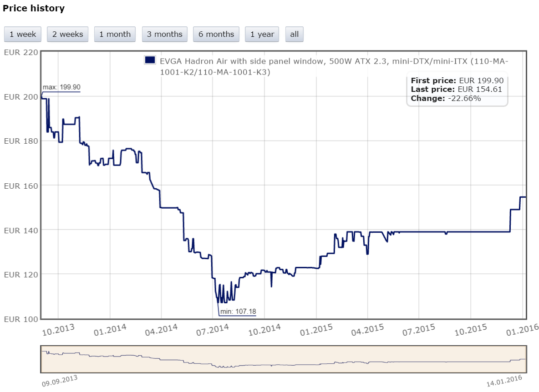Click the 09.09.2013 start date label
Viewport: 539px width, 392px height.
[x=60, y=381]
